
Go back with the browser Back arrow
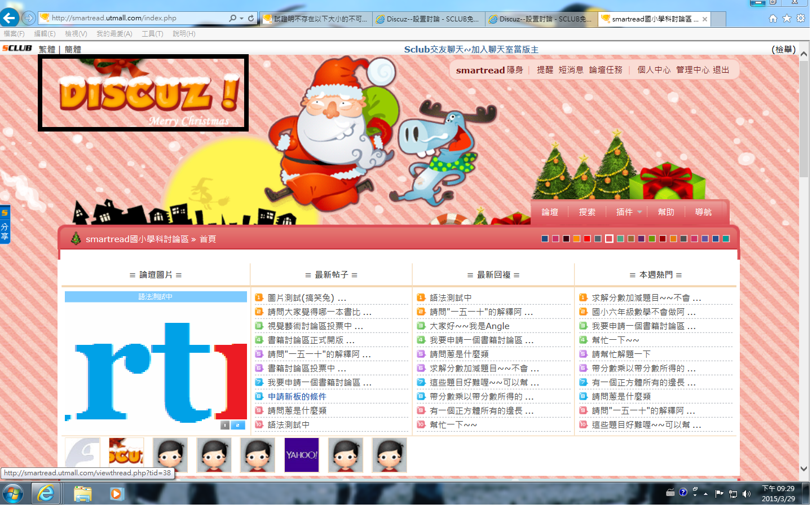coord(9,17)
